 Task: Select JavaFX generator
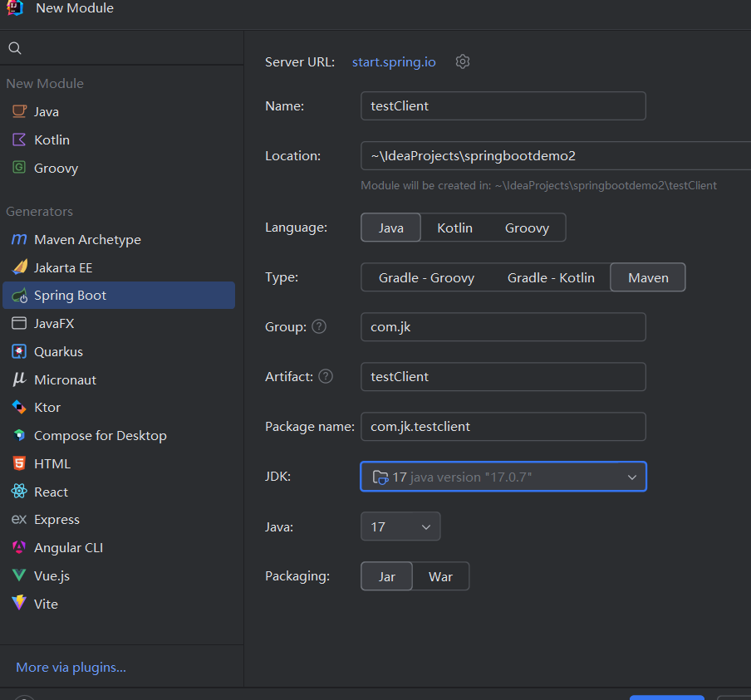coord(119,324)
